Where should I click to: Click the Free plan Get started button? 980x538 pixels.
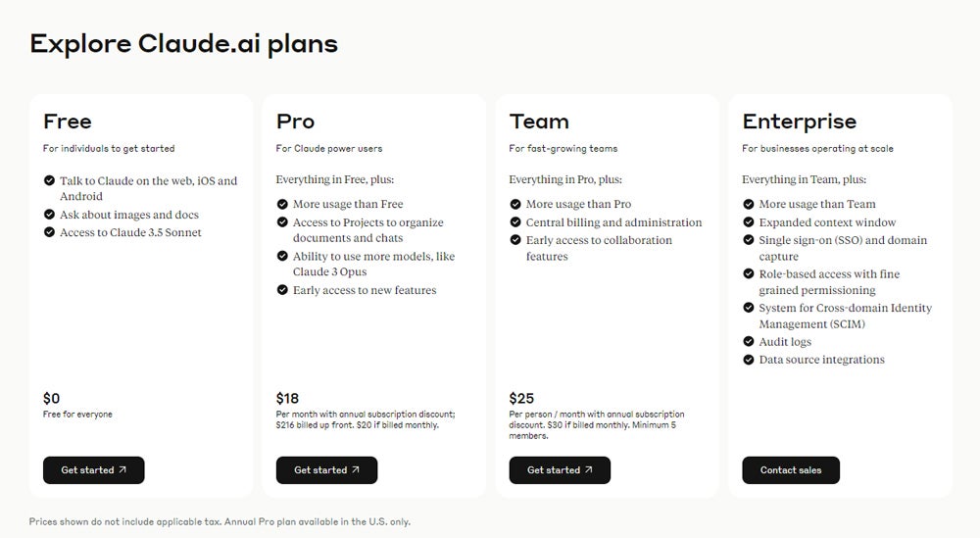(93, 470)
